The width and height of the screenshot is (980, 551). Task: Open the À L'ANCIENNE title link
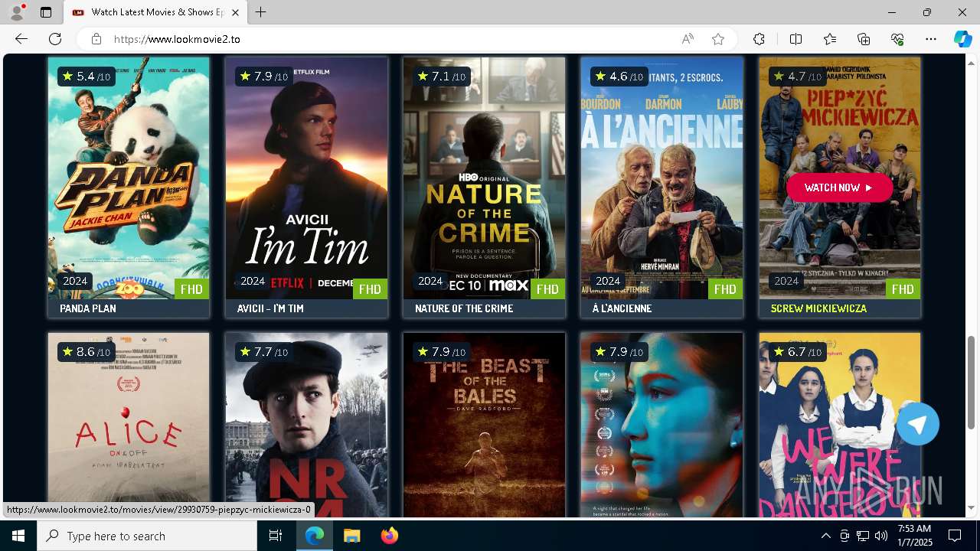tap(622, 308)
